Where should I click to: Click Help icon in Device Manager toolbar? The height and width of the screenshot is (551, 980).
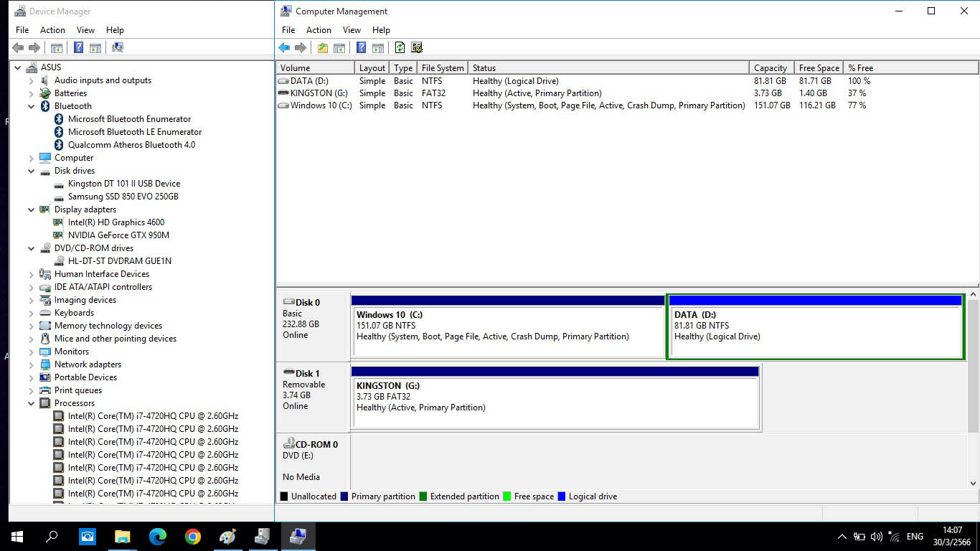(78, 47)
